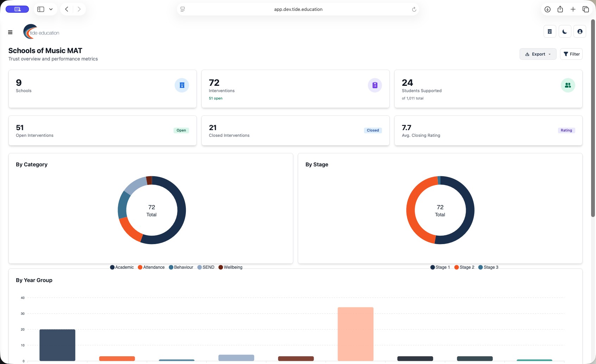Toggle Academic legend item in By Category
Viewport: 596px width, 364px height.
coord(122,267)
